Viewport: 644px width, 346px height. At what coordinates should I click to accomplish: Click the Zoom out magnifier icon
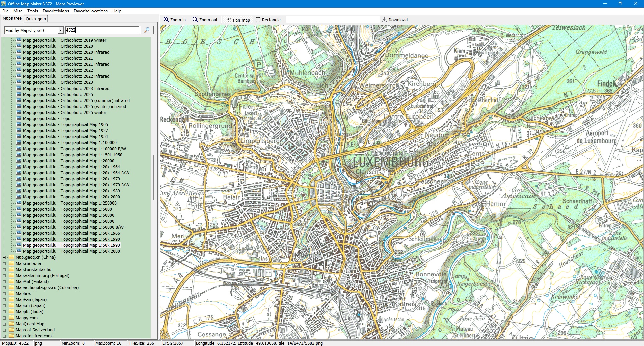pyautogui.click(x=195, y=20)
